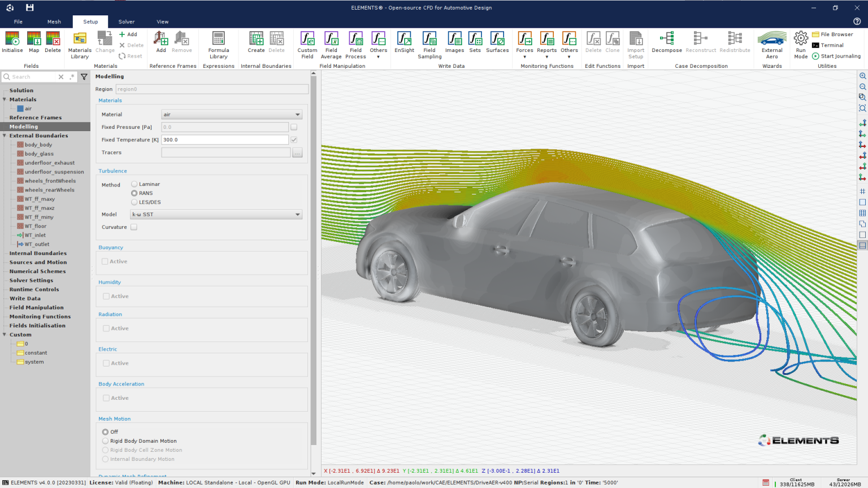Viewport: 868px width, 488px height.
Task: Enable Rigid Body Domain Motion
Action: pos(105,441)
